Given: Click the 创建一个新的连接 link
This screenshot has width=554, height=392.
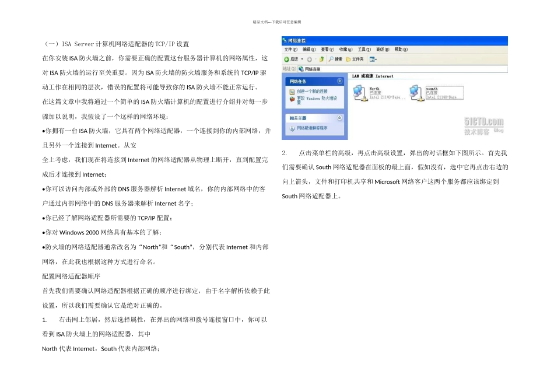Looking at the screenshot, I should (x=312, y=92).
